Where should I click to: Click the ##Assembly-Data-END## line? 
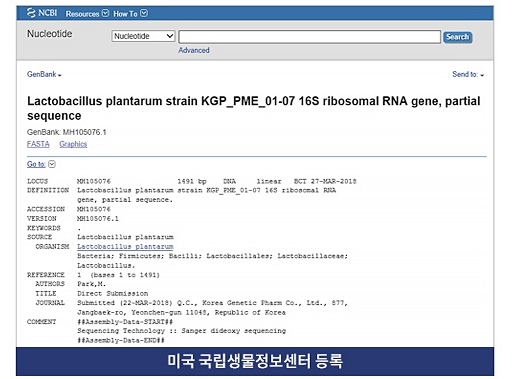click(121, 340)
